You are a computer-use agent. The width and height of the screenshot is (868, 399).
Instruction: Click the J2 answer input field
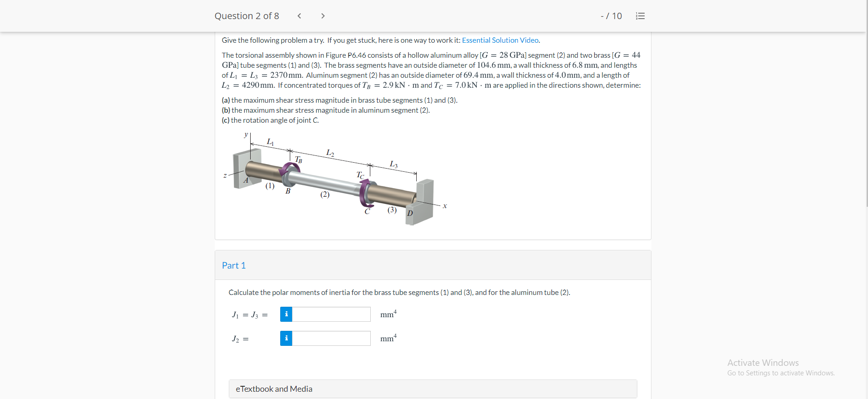point(331,338)
